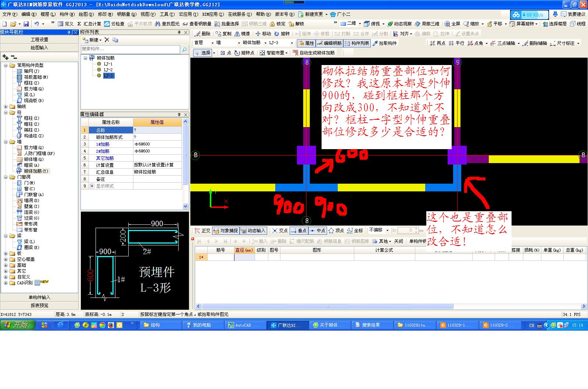Toggle 垂点 perpendicular snap
This screenshot has height=389, width=588.
299,230
